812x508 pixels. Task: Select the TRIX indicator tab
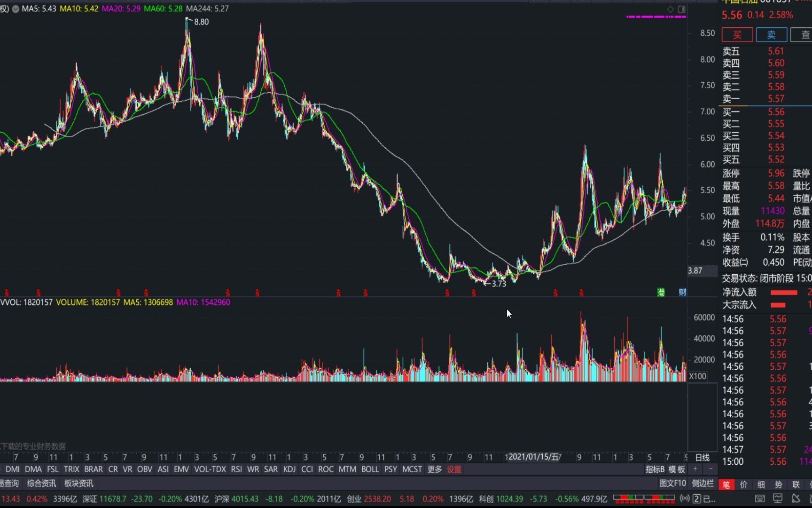click(x=71, y=469)
